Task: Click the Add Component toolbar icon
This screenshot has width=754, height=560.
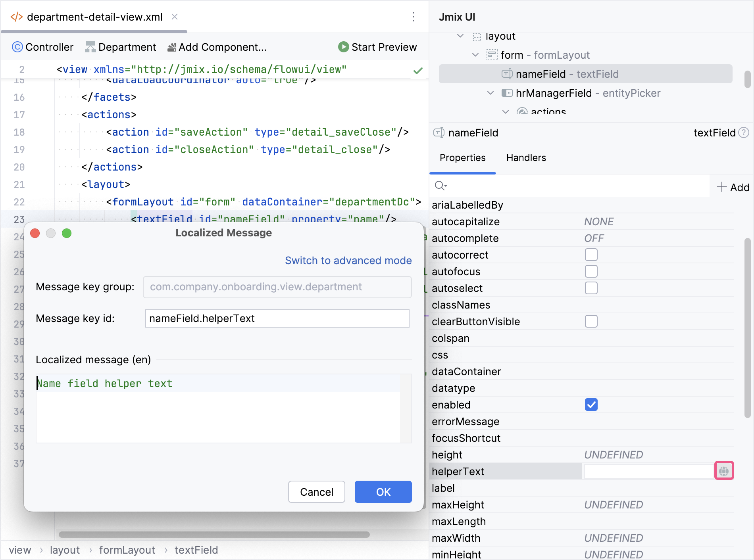Action: (x=172, y=47)
